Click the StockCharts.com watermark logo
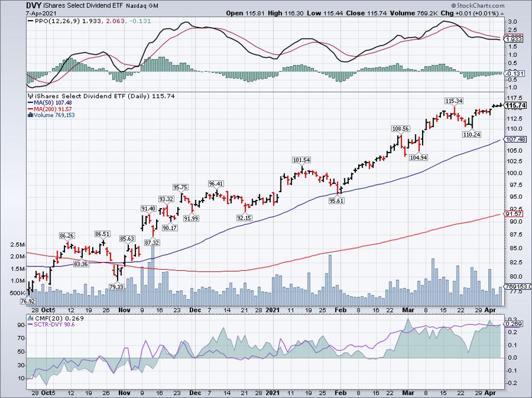532x398 pixels. point(478,6)
